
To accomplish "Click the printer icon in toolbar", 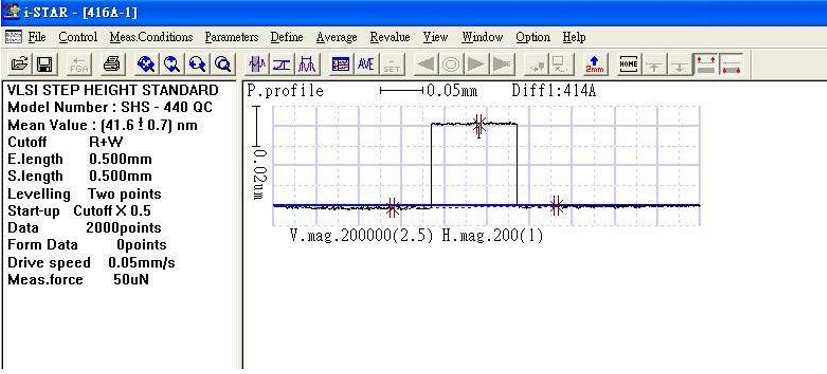I will coord(112,64).
